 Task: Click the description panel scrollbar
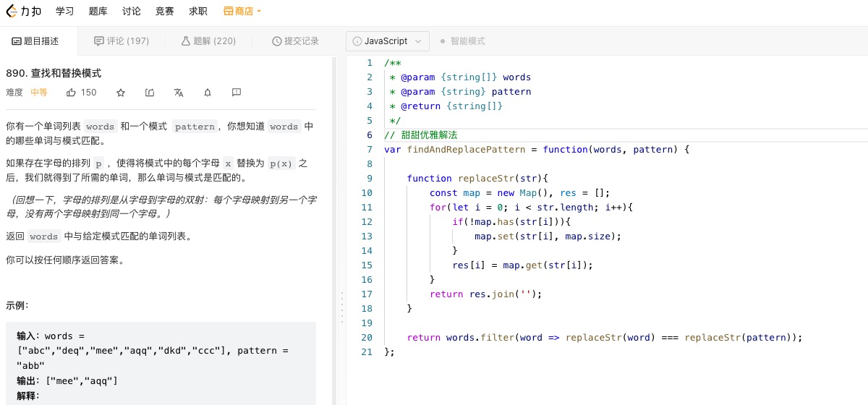point(334,231)
